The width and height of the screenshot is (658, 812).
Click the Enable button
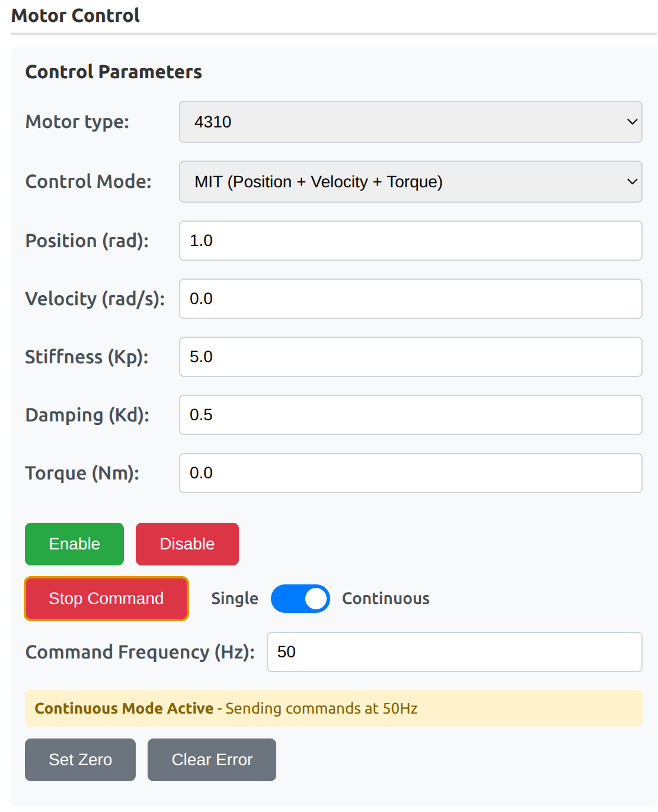tap(74, 544)
